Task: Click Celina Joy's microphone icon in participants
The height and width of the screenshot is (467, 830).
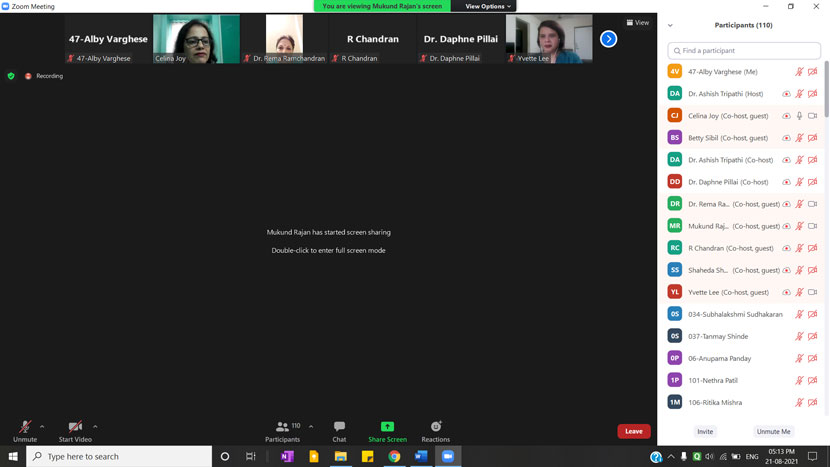Action: click(799, 116)
